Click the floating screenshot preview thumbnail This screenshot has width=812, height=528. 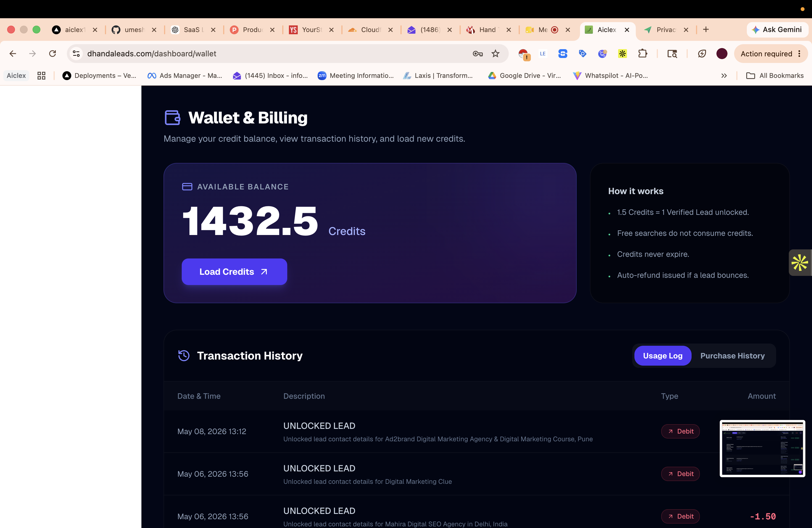pos(762,448)
